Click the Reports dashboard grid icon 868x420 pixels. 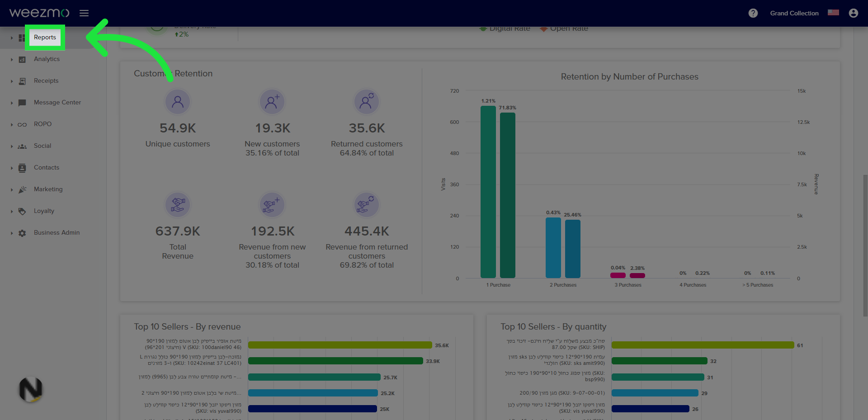click(22, 38)
